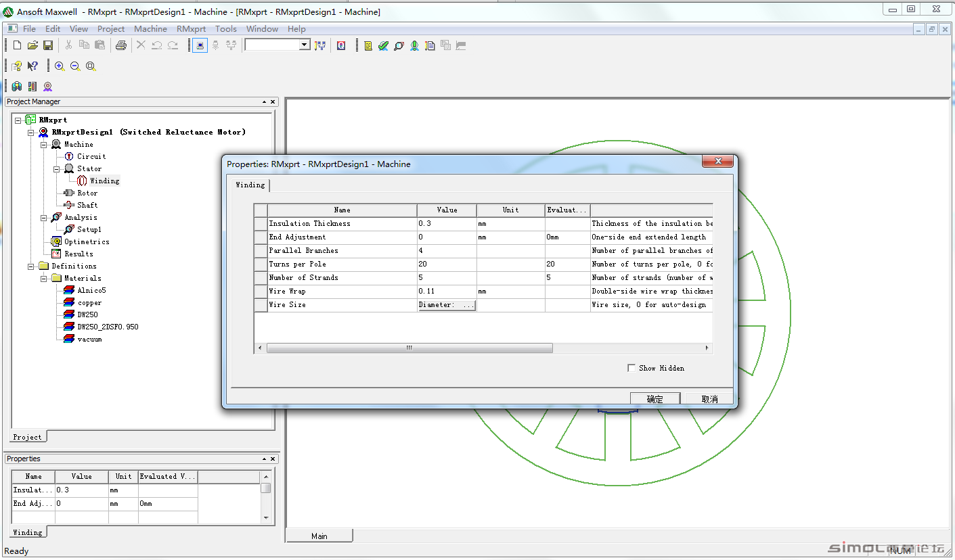Open the Machine menu
This screenshot has width=955, height=560.
(150, 28)
